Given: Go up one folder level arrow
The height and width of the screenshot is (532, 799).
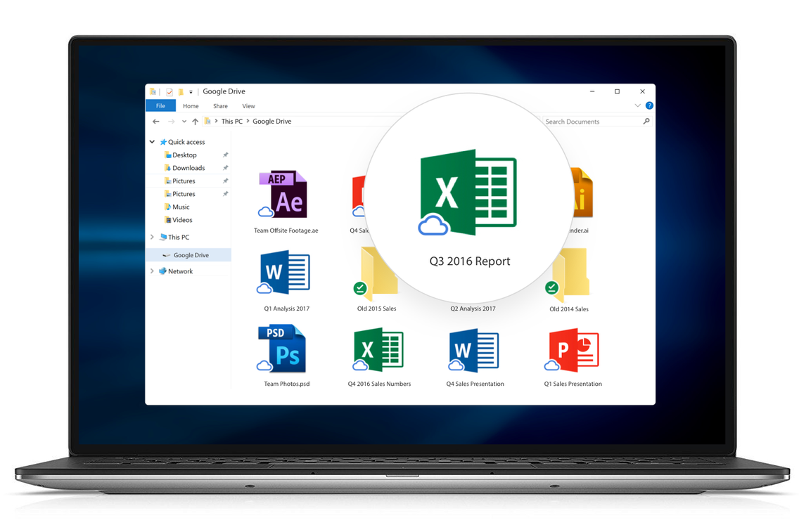Looking at the screenshot, I should pyautogui.click(x=195, y=121).
